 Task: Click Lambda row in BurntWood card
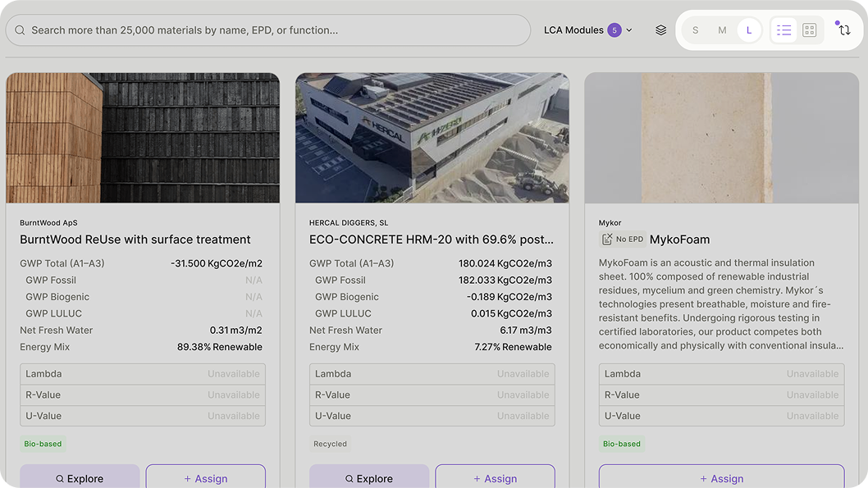pyautogui.click(x=143, y=374)
